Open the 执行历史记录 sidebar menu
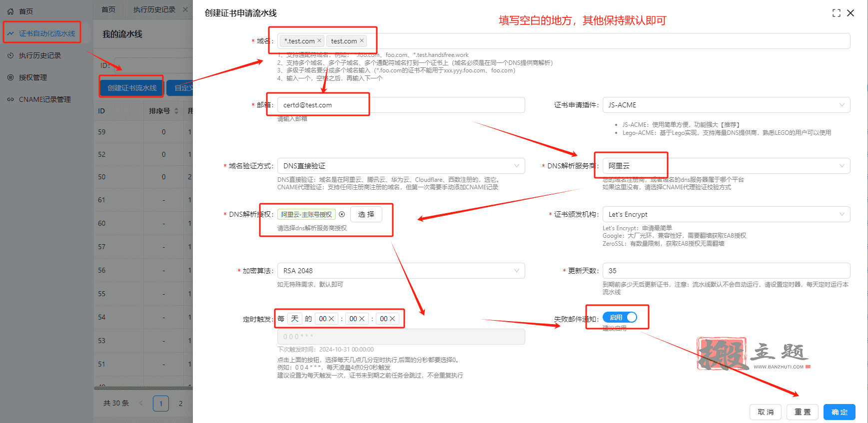The height and width of the screenshot is (423, 868). pos(40,55)
